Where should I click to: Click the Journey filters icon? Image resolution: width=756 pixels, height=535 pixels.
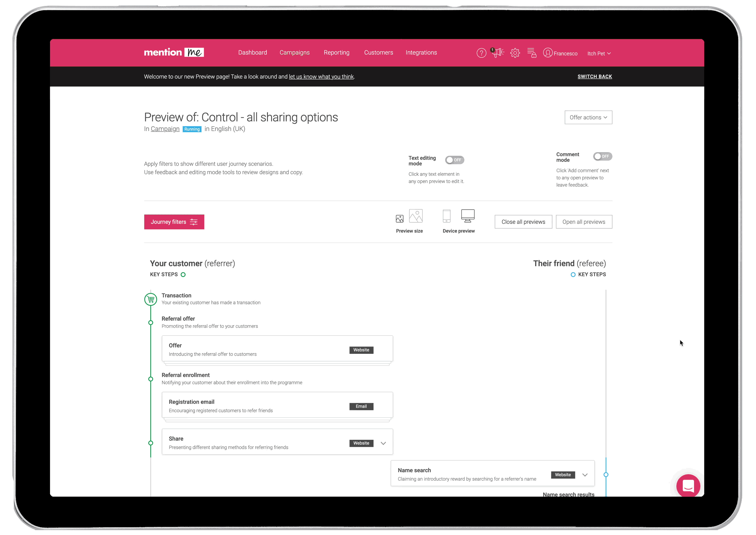coord(195,222)
